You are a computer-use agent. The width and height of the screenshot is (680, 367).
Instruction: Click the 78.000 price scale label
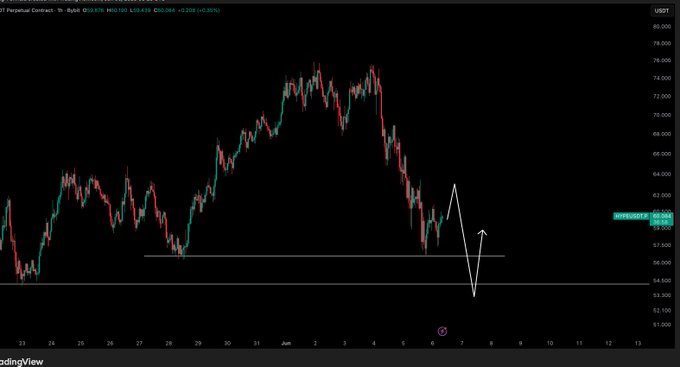[662, 43]
